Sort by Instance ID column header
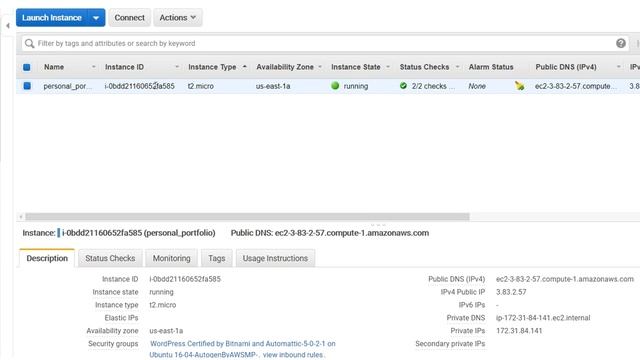The width and height of the screenshot is (640, 360). (x=124, y=67)
